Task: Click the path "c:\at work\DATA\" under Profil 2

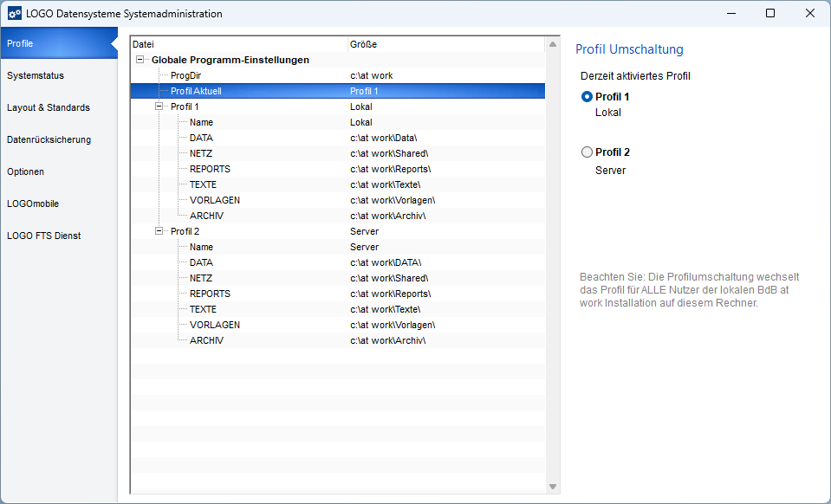Action: (386, 262)
